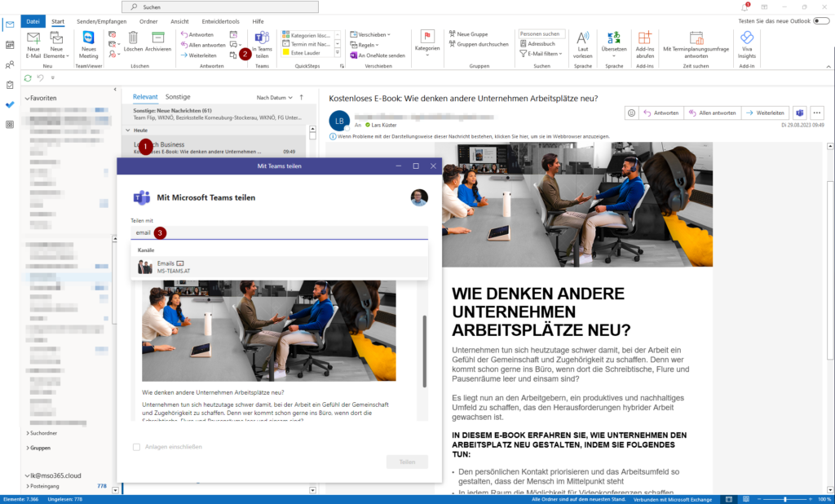This screenshot has height=504, width=835.
Task: Open the Hilfe tab
Action: click(258, 21)
